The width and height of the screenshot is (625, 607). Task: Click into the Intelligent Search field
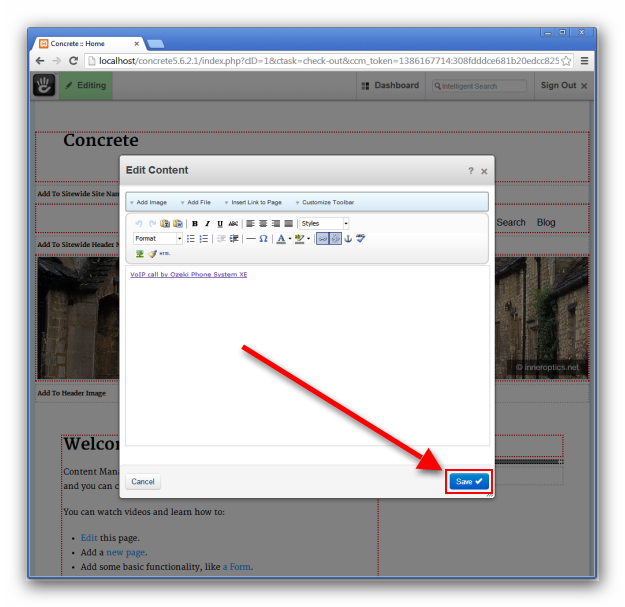coord(482,86)
